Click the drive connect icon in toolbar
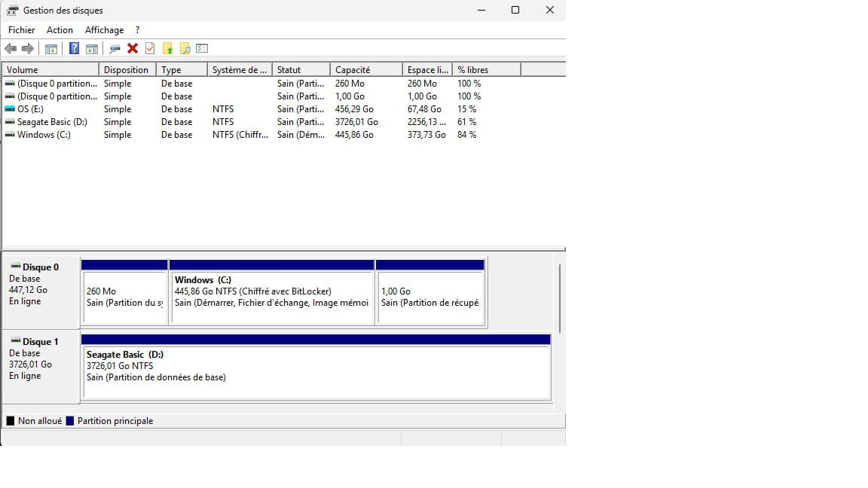The width and height of the screenshot is (868, 488). [x=115, y=49]
